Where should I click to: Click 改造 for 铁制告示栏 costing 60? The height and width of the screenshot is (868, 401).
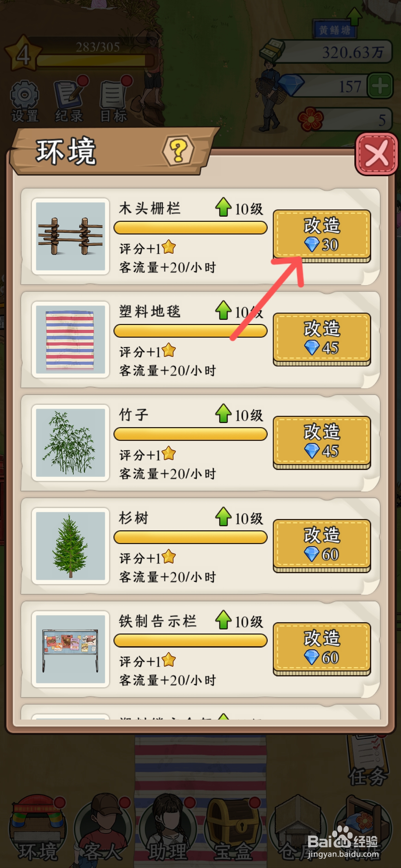point(321,649)
